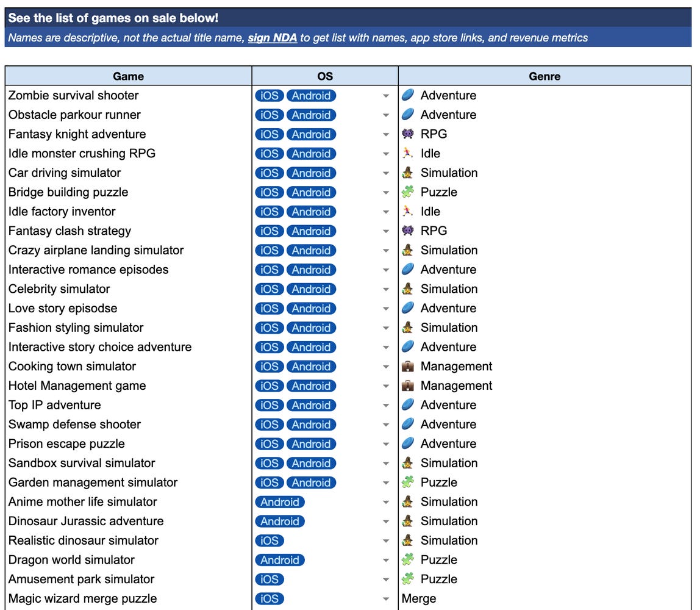Click iOS tag for Amusement park simulator

(x=270, y=579)
